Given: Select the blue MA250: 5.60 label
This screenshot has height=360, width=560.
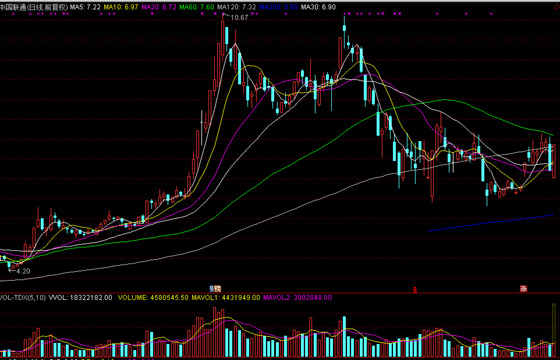Looking at the screenshot, I should tap(278, 7).
